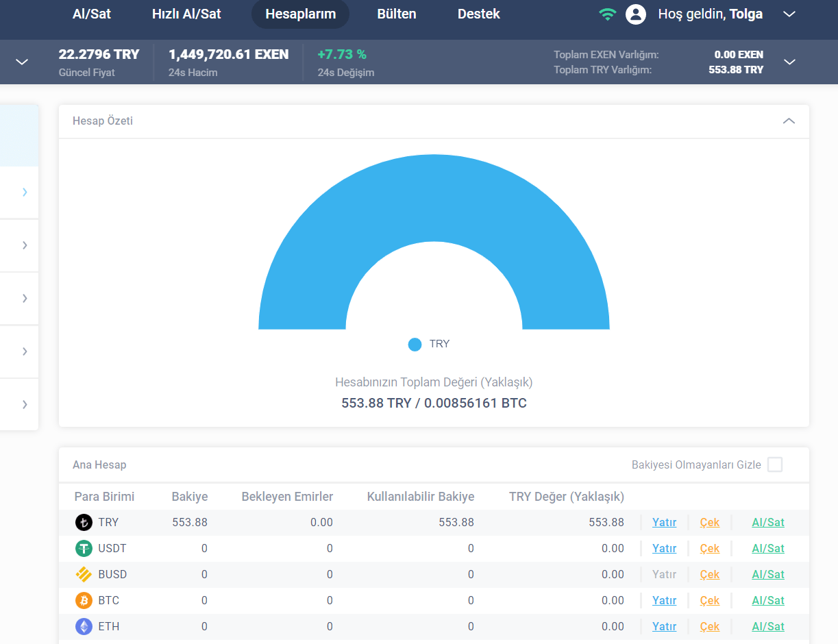Click the blue TRY legend dot
838x644 pixels.
415,345
